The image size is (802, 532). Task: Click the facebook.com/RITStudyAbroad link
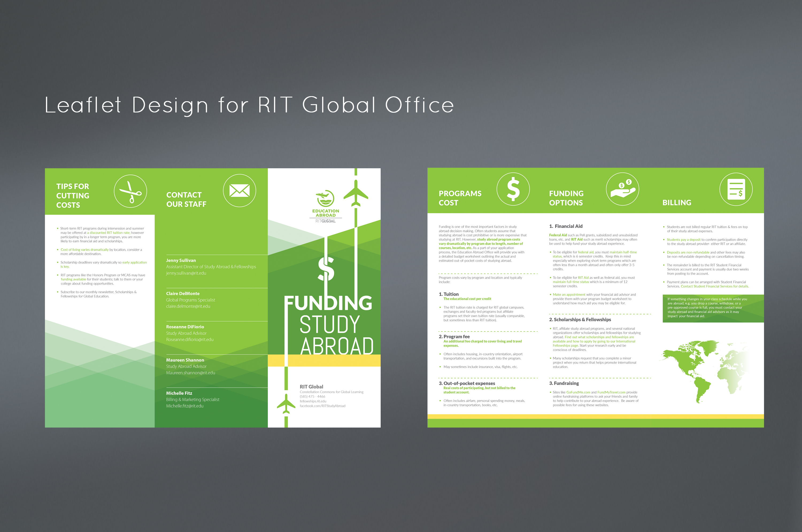point(322,406)
